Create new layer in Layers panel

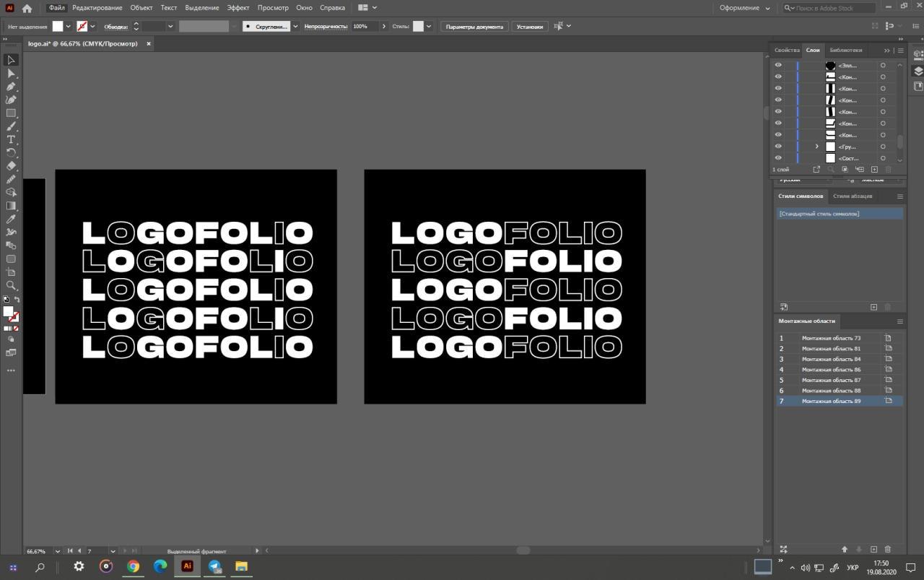pos(874,169)
